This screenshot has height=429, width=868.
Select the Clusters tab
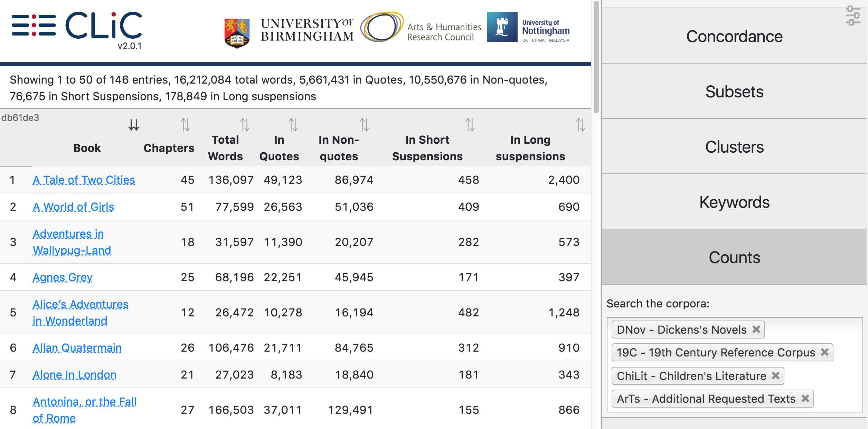click(x=734, y=146)
